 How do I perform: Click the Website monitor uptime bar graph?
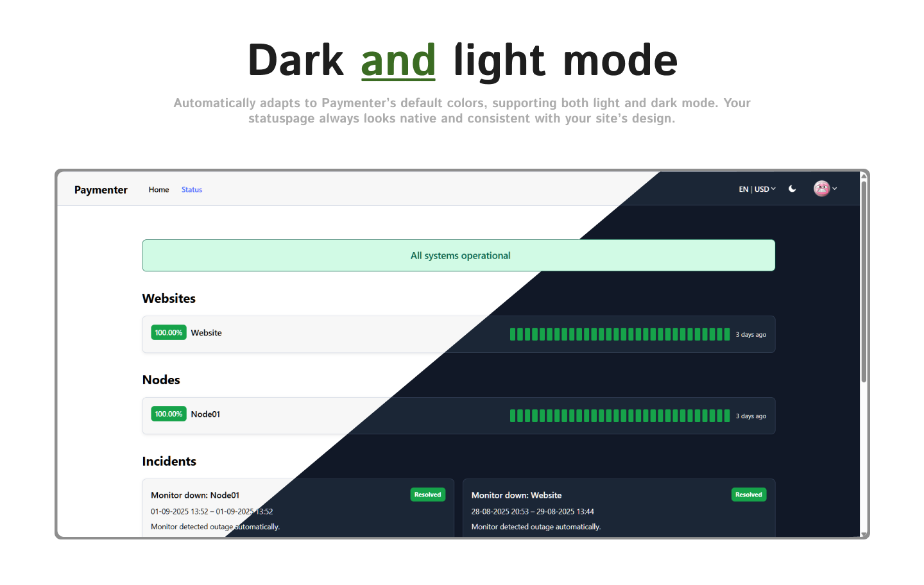point(619,334)
